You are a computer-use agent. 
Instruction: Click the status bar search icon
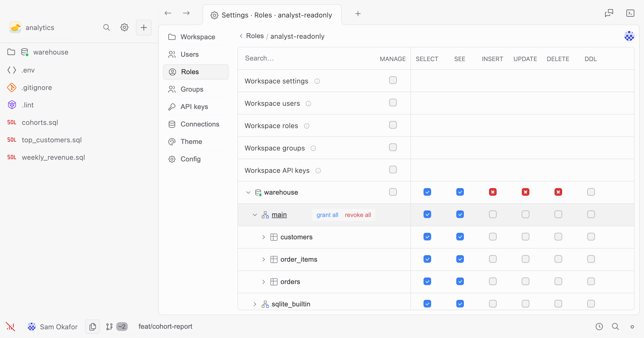click(615, 327)
